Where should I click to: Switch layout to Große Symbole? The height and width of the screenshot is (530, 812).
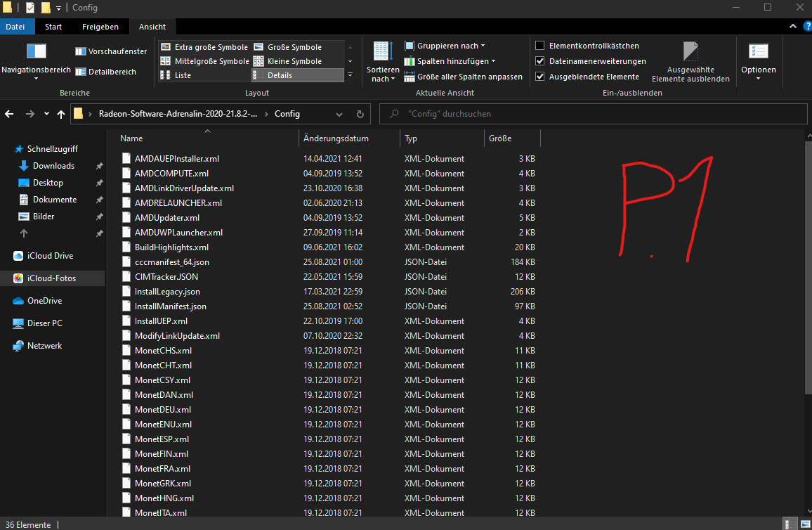pyautogui.click(x=288, y=47)
